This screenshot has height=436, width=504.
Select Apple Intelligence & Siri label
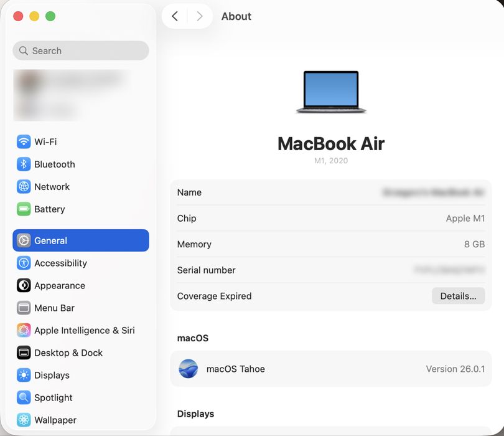tap(85, 331)
